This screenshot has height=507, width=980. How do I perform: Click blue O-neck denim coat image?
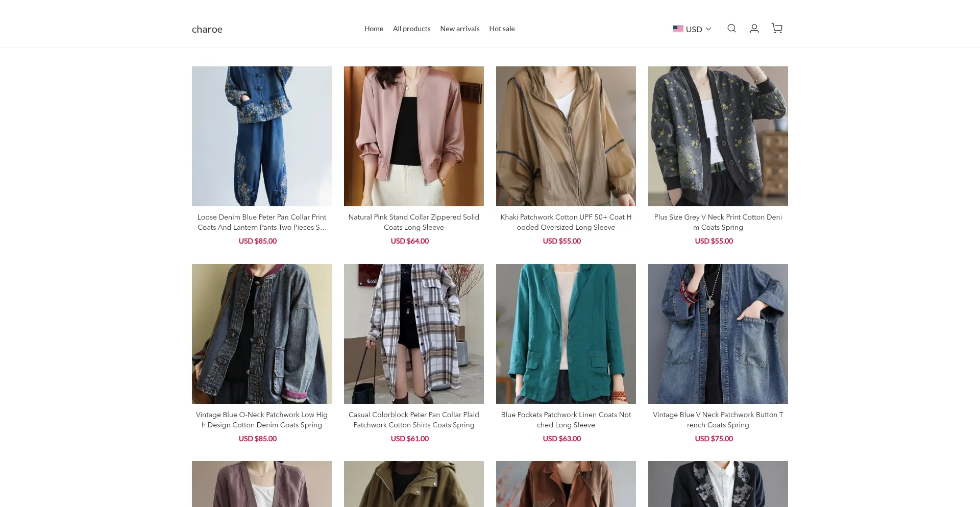262,334
